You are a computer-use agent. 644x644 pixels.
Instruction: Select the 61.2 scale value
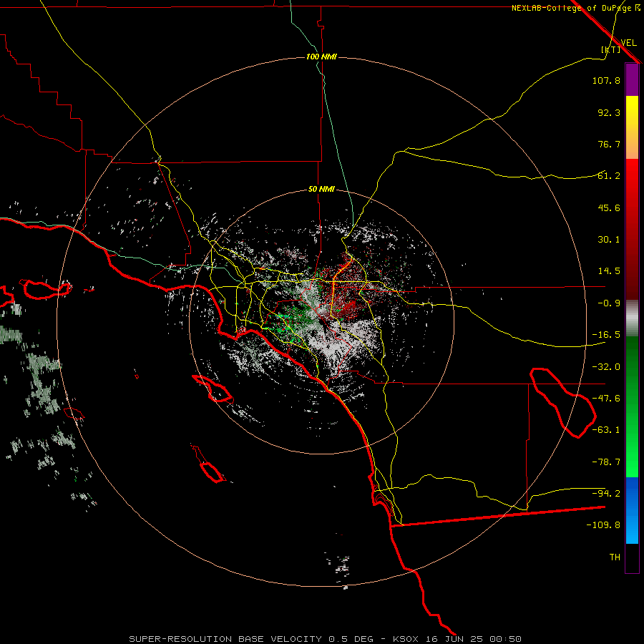point(609,176)
